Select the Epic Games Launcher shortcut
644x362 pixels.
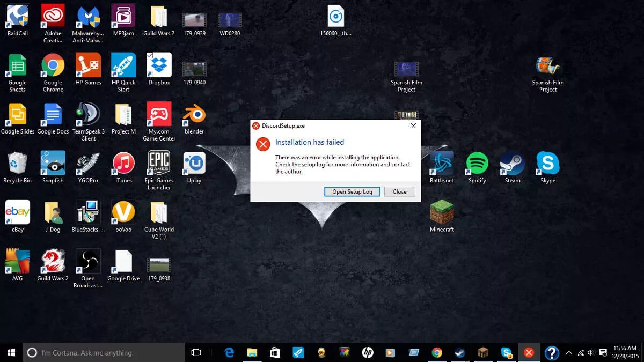pos(159,171)
